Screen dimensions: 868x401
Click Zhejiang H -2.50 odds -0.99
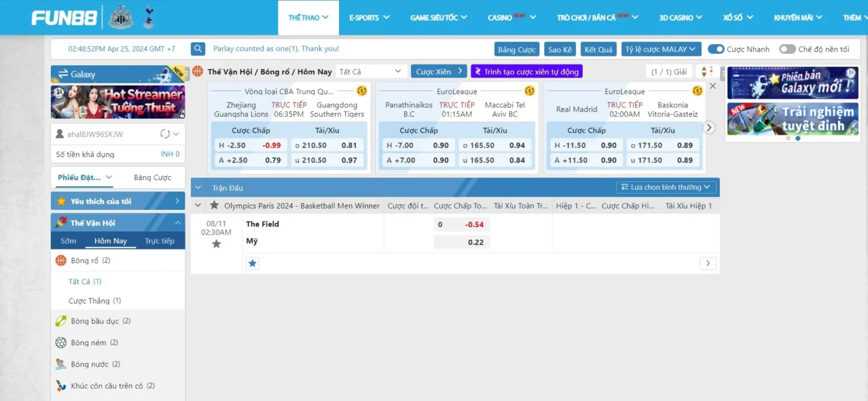pyautogui.click(x=249, y=145)
